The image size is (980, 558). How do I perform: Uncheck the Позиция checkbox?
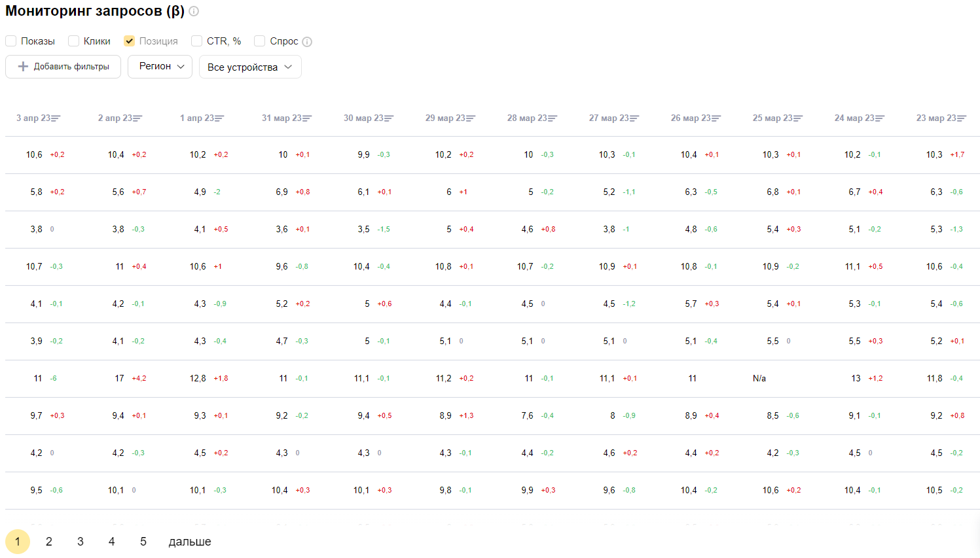click(130, 41)
